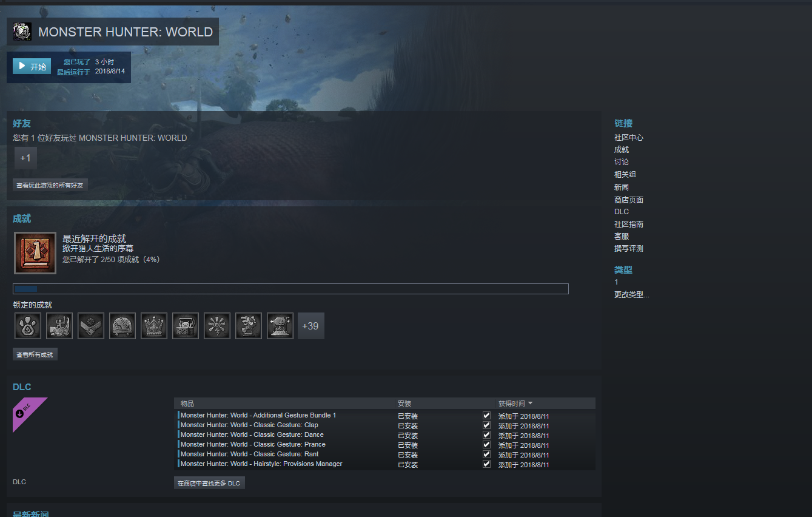Click the 已安装 status for Classic Gesture: Clap

click(408, 426)
